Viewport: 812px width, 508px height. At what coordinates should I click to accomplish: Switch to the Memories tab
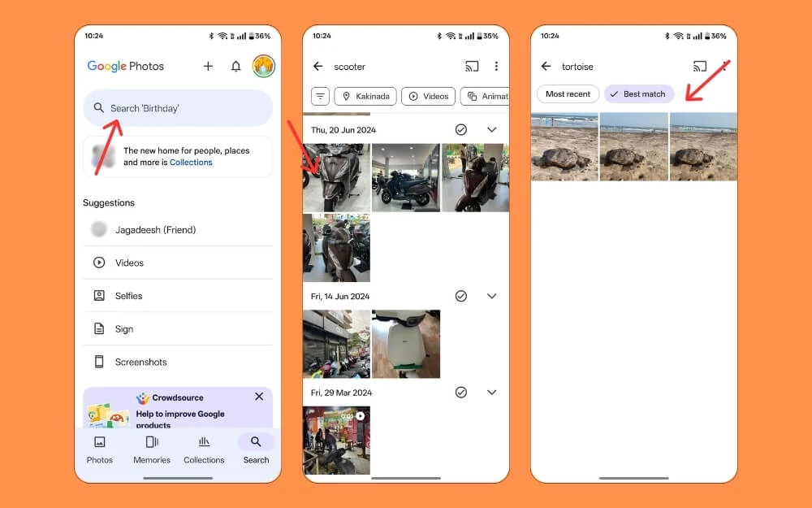click(x=152, y=449)
